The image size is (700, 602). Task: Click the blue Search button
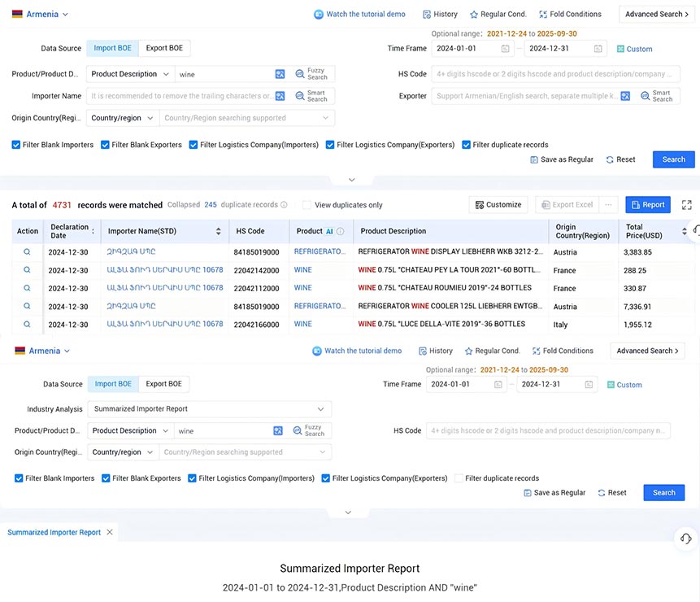tap(673, 160)
